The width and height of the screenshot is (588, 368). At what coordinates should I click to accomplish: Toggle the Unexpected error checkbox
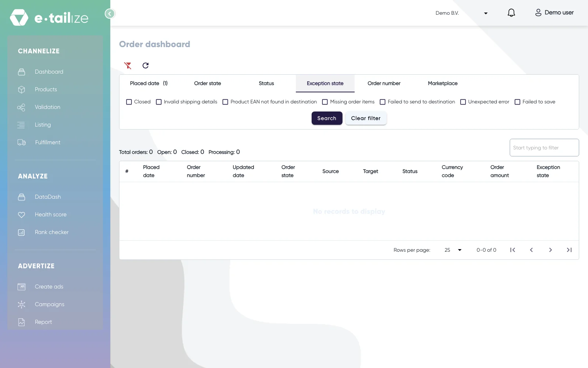coord(463,102)
